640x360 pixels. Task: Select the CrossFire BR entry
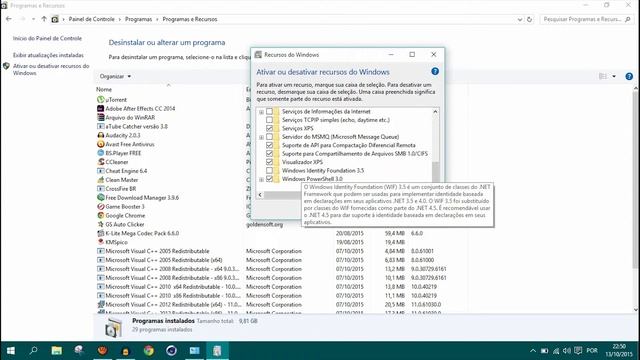120,189
